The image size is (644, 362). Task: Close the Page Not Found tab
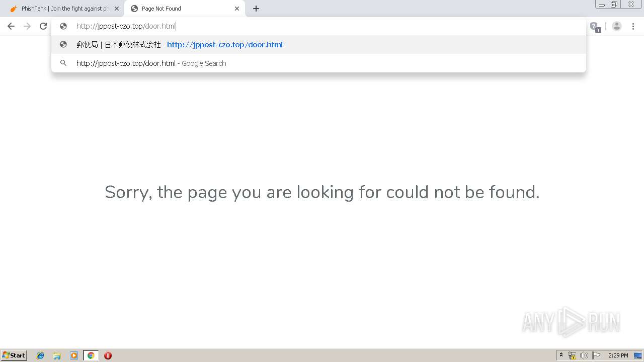[237, 9]
